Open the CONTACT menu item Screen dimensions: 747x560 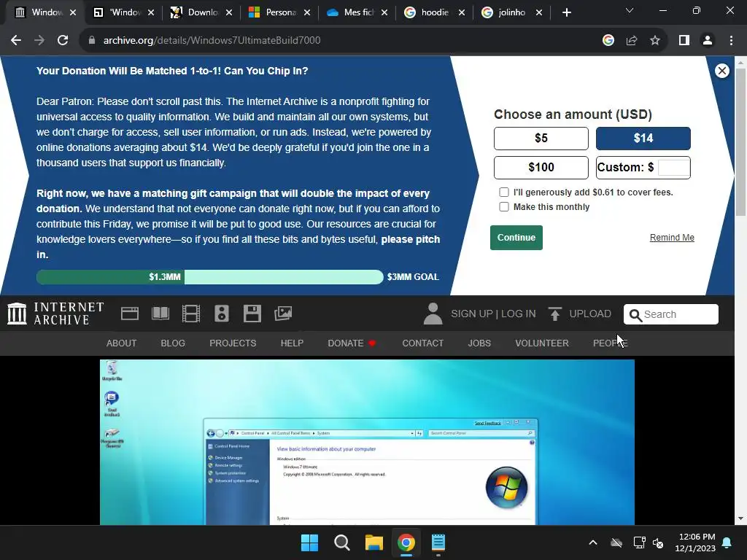click(422, 343)
